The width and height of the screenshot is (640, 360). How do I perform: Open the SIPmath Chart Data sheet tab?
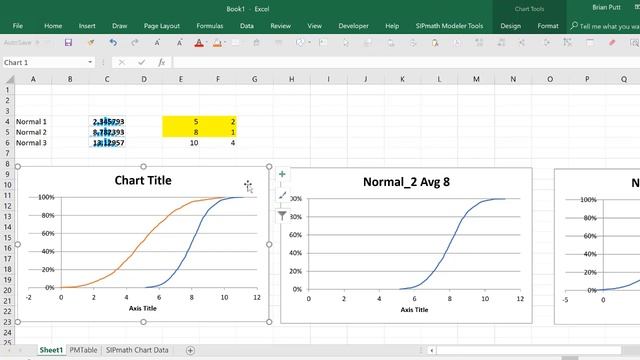(x=137, y=350)
